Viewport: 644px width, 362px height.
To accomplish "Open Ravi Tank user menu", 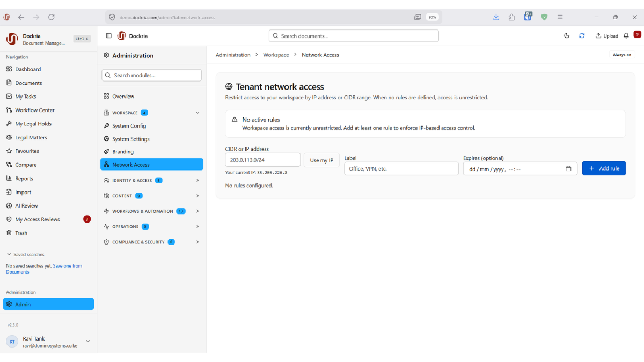I will pyautogui.click(x=48, y=342).
